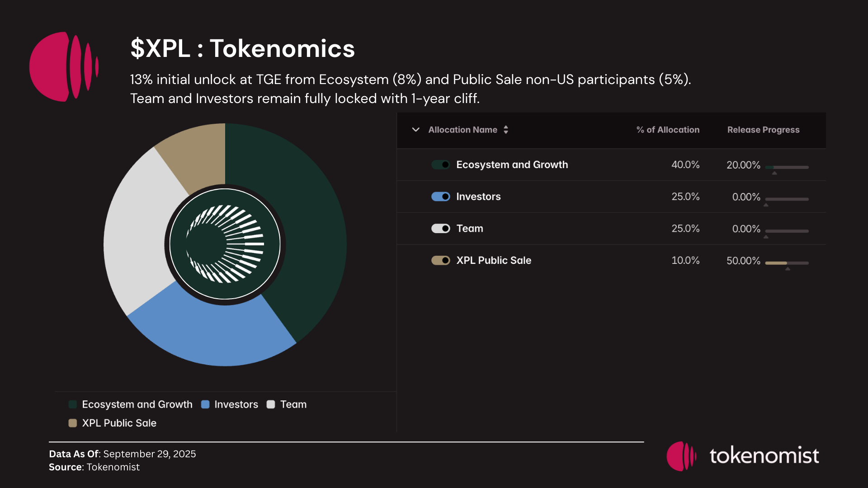Sort by the Release Progress column header
868x488 pixels.
pos(763,130)
